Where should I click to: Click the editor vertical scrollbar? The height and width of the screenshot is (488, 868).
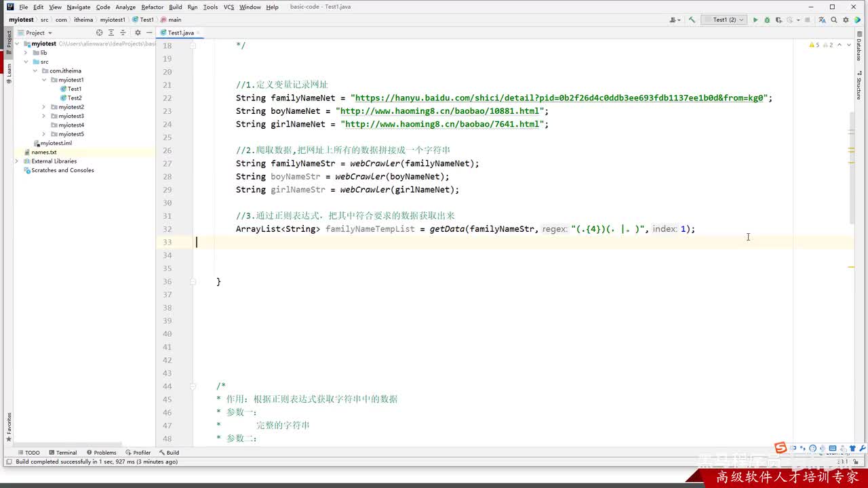click(852, 167)
